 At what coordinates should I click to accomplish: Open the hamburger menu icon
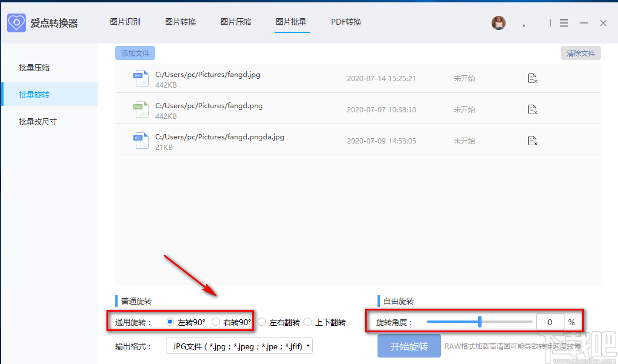click(564, 23)
